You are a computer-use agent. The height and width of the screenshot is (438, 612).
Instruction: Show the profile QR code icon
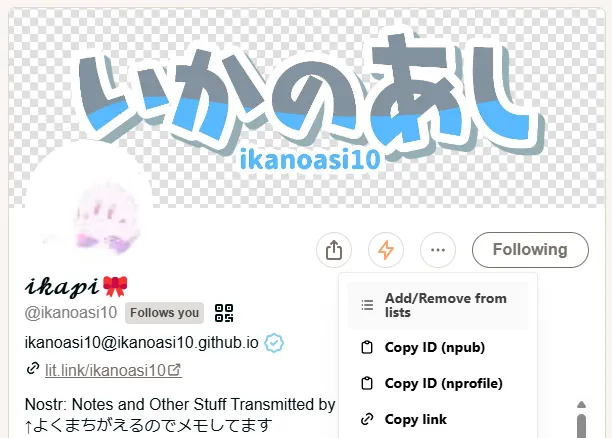tap(224, 313)
